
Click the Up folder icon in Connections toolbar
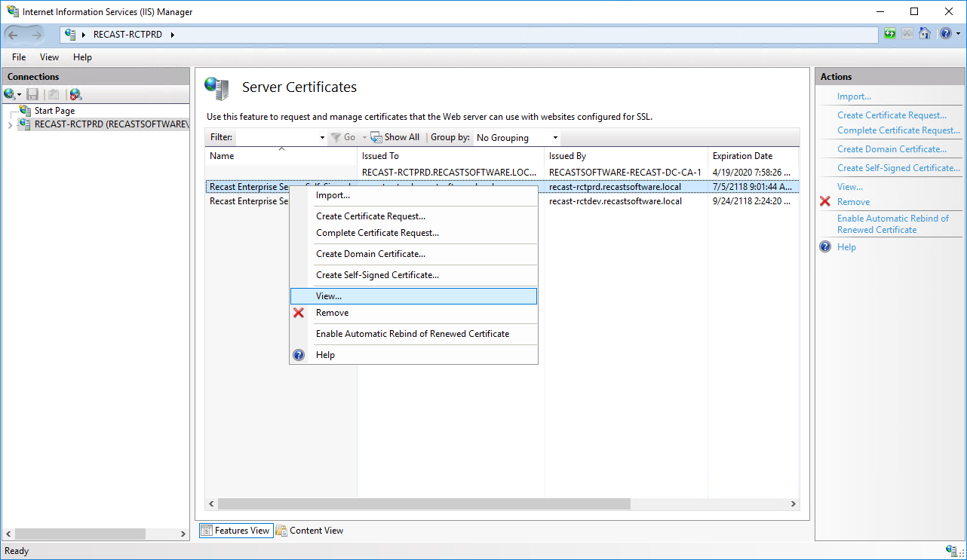(x=54, y=94)
